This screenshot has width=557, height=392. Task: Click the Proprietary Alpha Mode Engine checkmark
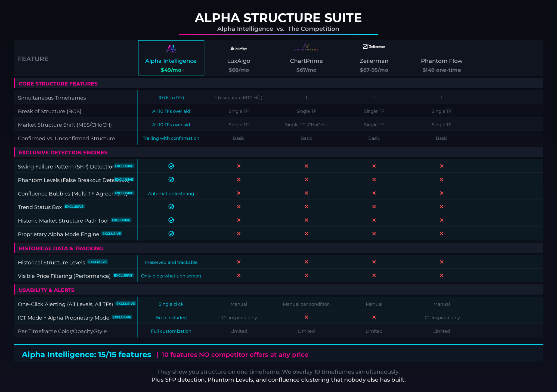click(171, 234)
